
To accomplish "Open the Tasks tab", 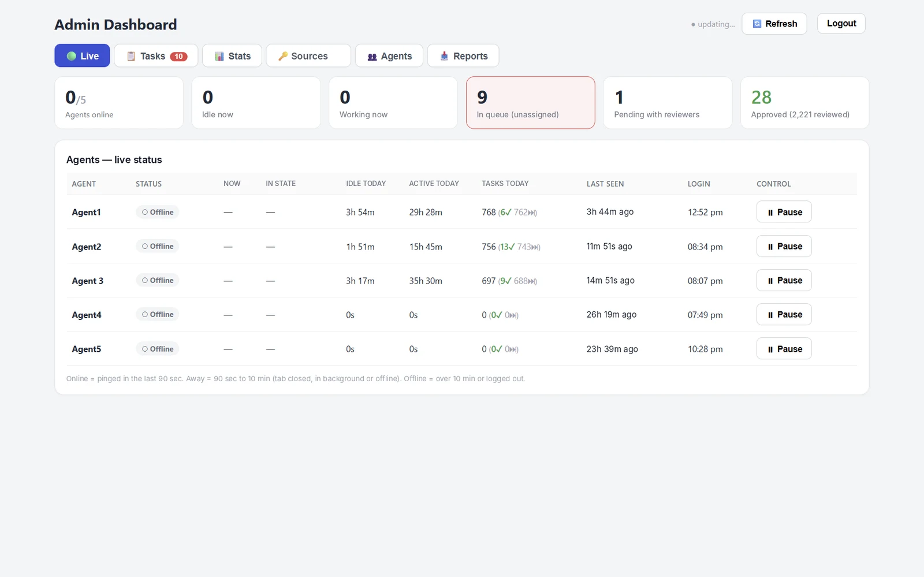I will [156, 55].
